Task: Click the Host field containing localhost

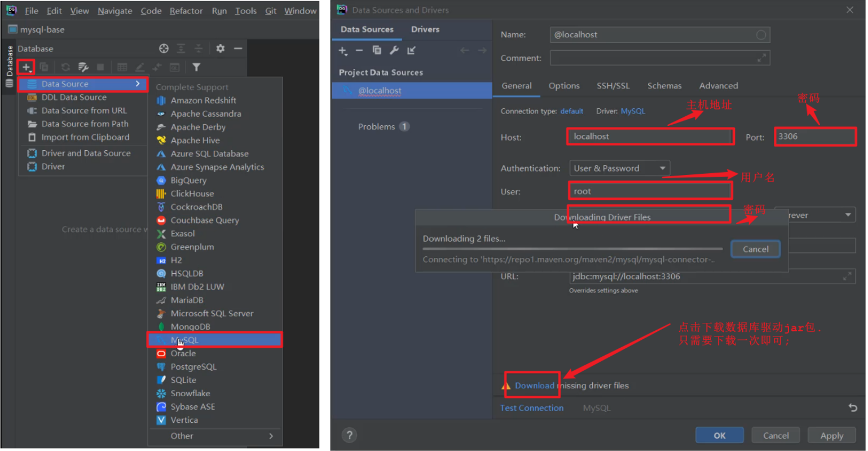Action: pos(651,137)
